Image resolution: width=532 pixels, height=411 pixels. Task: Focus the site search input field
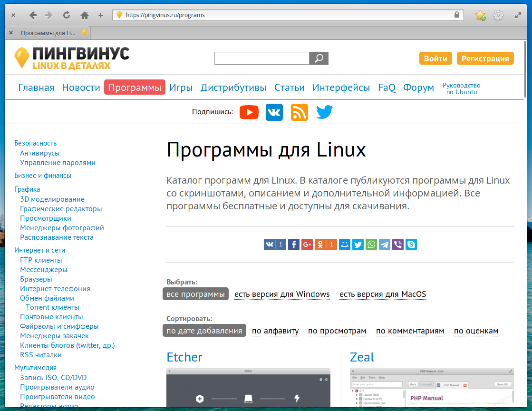261,59
